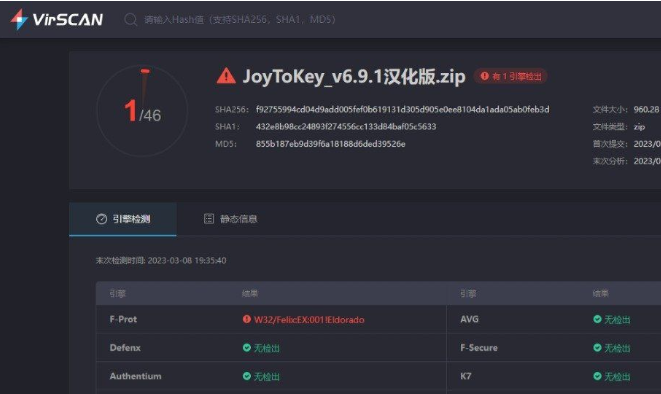Click the 文件大小 label
Screen dimensions: 661x394
610,110
